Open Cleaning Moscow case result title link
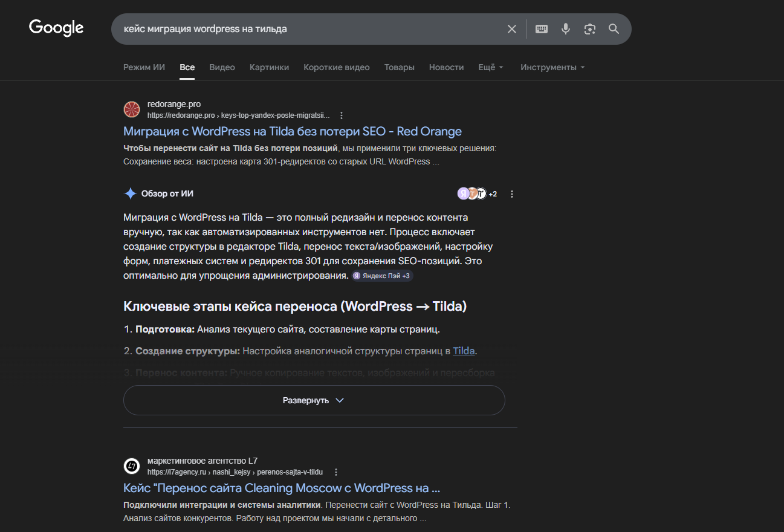Image resolution: width=784 pixels, height=532 pixels. [x=282, y=488]
